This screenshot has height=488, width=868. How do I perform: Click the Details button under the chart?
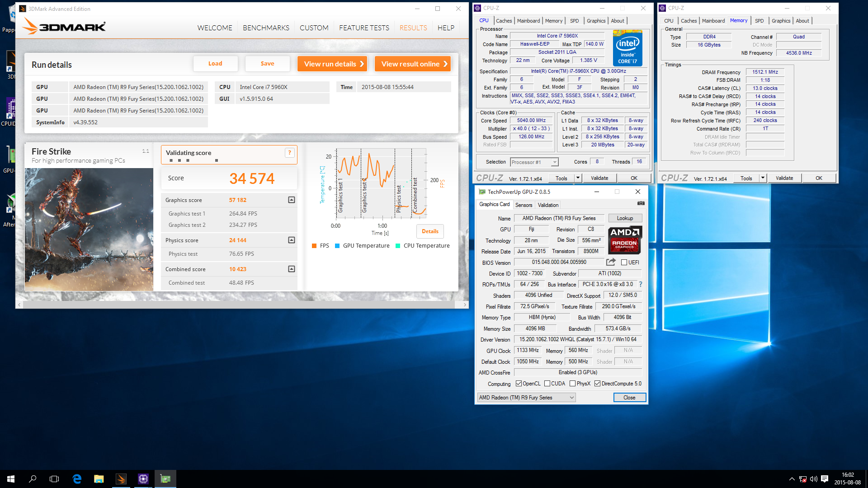click(x=430, y=231)
